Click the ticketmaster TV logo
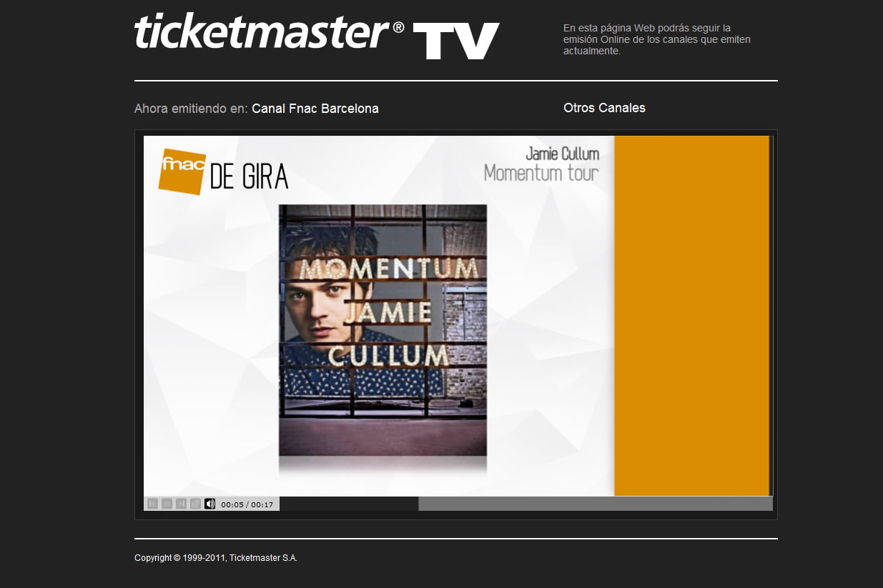 click(317, 36)
